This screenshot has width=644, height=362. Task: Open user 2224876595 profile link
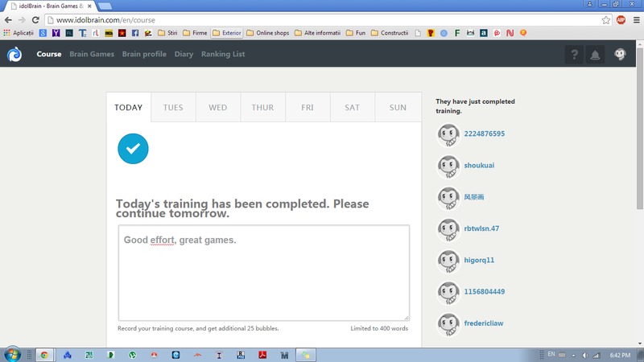pos(484,134)
